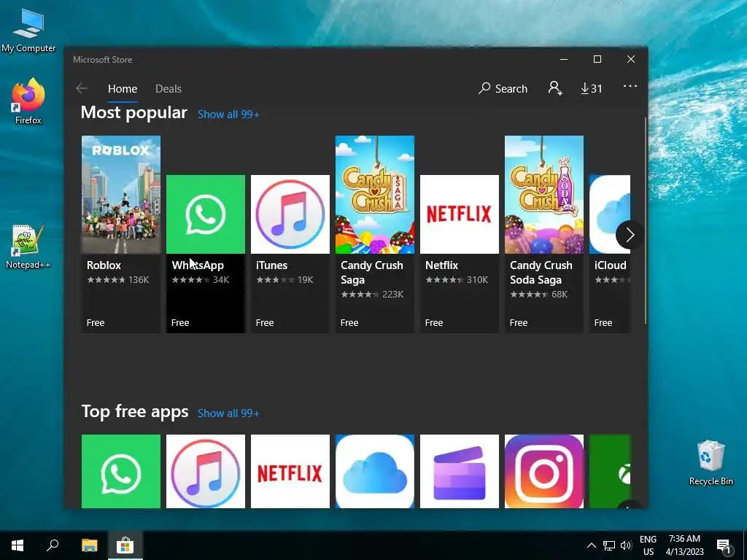Open iCloud in Most popular
This screenshot has width=747, height=560.
tap(610, 253)
